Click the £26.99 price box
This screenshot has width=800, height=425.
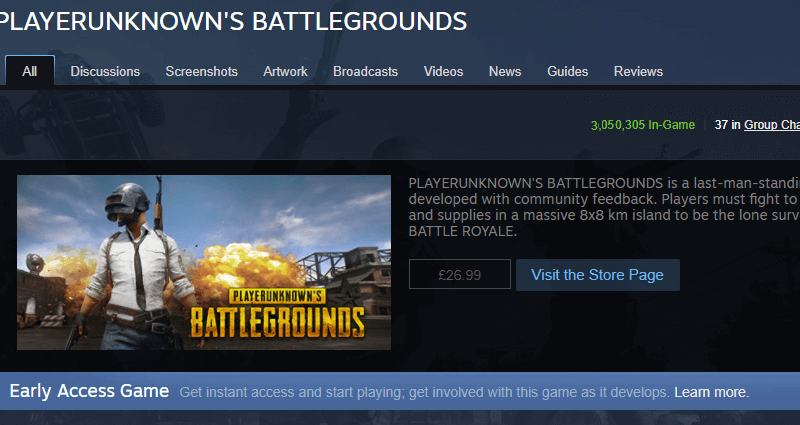460,274
